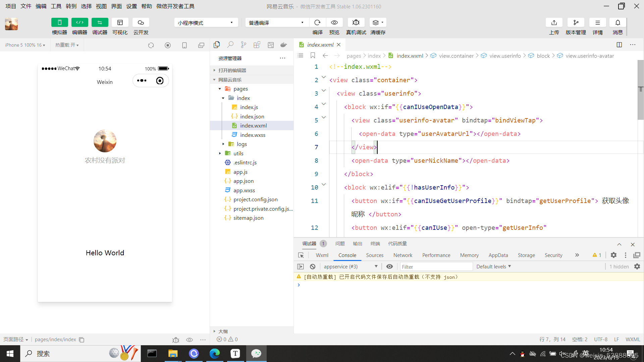Split the editor view

619,45
